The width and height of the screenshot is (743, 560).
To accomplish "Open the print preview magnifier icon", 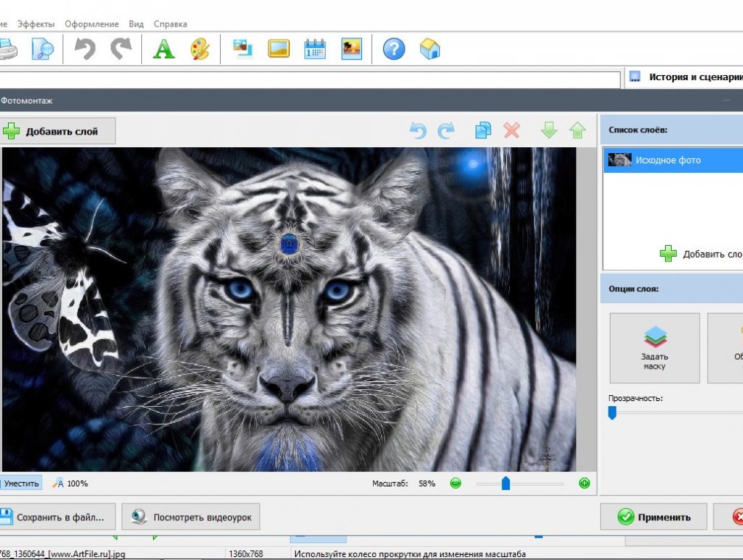I will (42, 49).
